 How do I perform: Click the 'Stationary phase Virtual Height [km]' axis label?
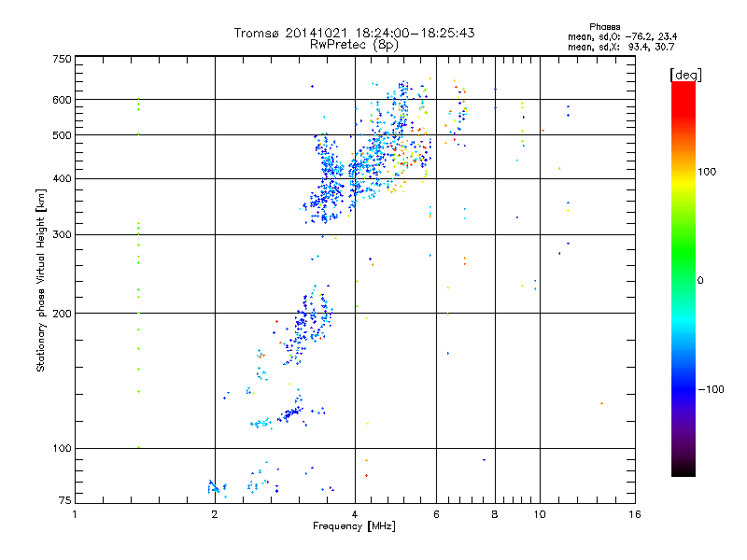[x=40, y=280]
